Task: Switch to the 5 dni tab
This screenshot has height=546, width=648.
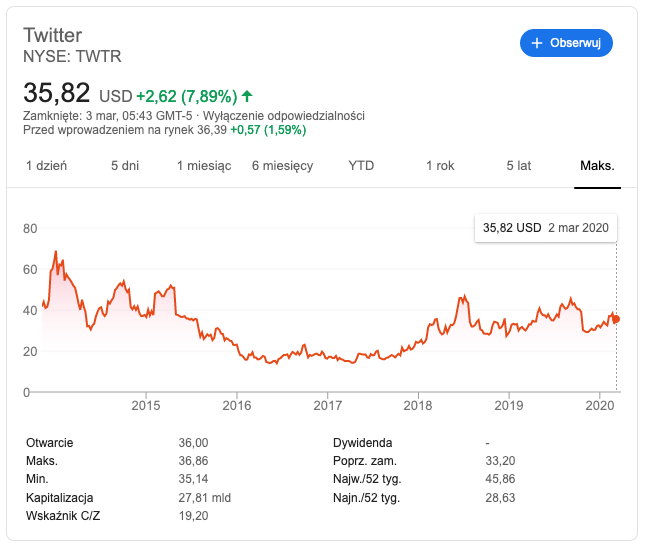Action: coord(125,166)
